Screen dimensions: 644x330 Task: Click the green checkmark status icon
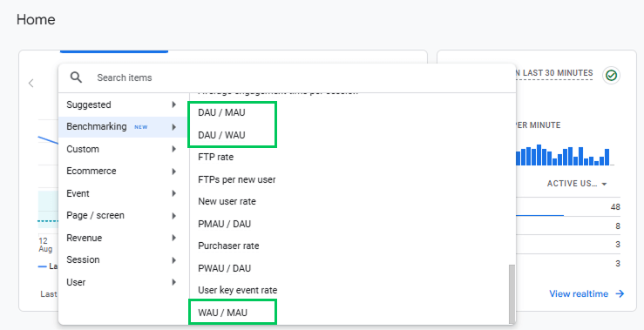[611, 76]
